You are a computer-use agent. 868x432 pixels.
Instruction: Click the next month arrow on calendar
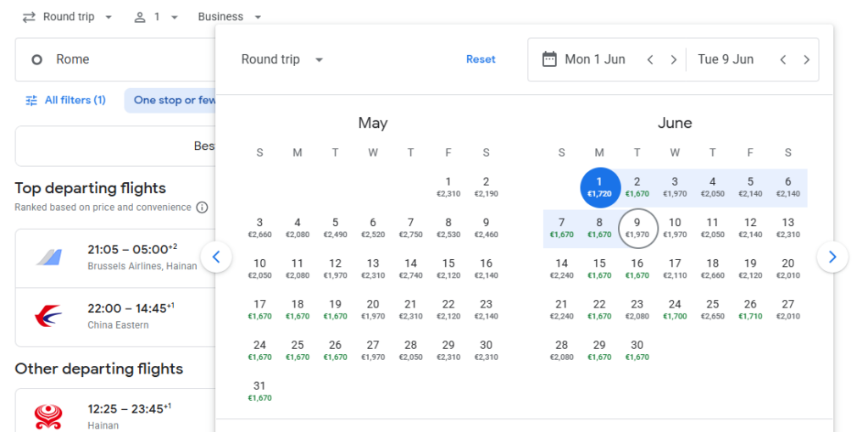pos(832,256)
